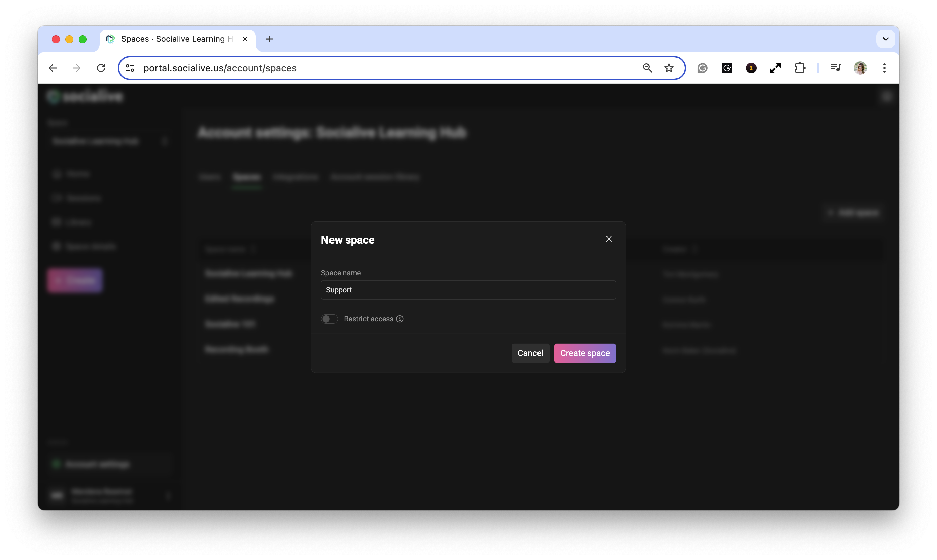Bookmark page with star icon
Screen dimensions: 937x560
[x=669, y=68]
